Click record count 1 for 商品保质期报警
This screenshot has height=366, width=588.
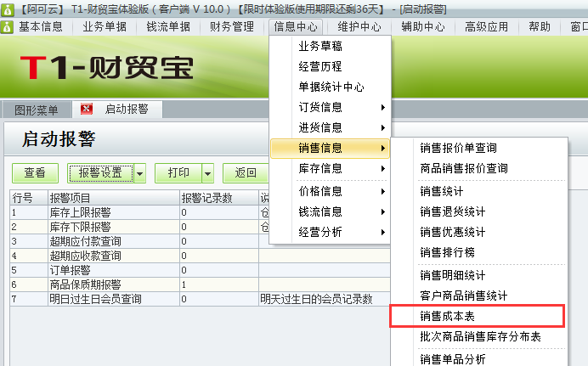[219, 284]
